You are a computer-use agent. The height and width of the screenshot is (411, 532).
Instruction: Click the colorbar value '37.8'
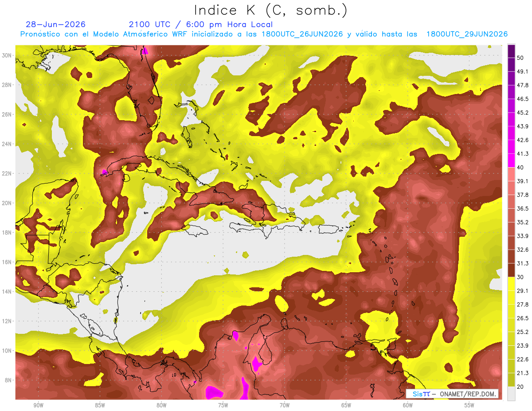(x=523, y=195)
